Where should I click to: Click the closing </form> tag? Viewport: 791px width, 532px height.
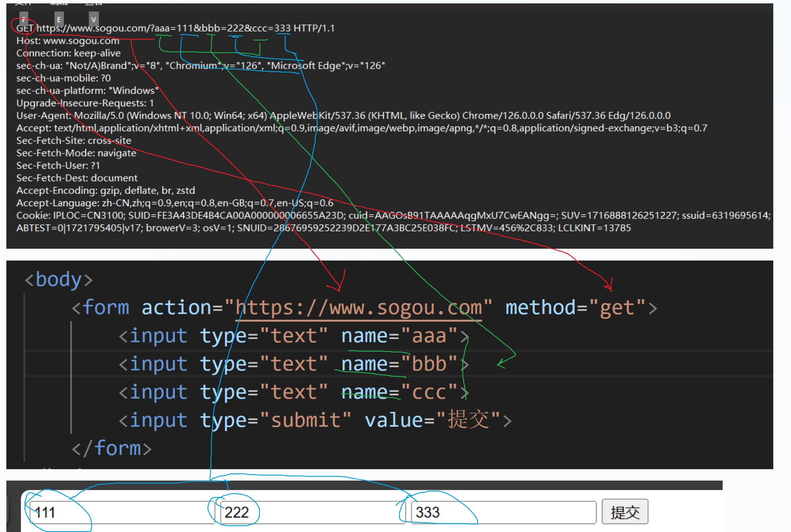click(111, 448)
